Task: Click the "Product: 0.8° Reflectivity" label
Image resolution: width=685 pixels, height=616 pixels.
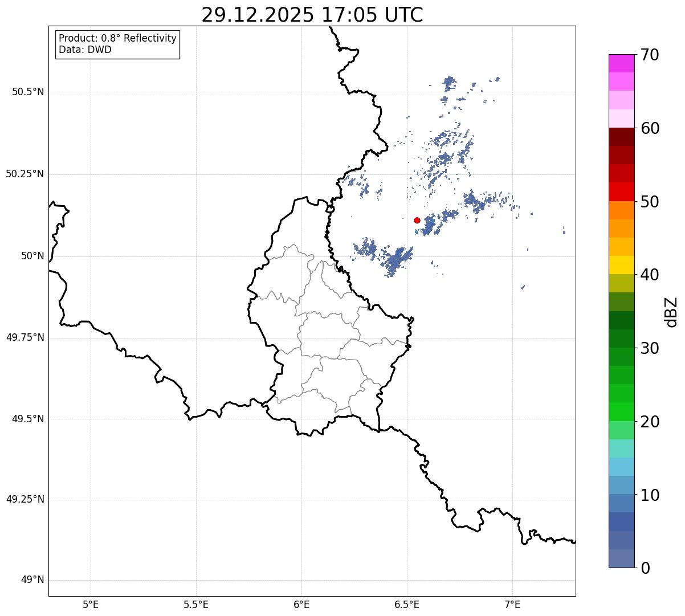Action: coord(118,38)
